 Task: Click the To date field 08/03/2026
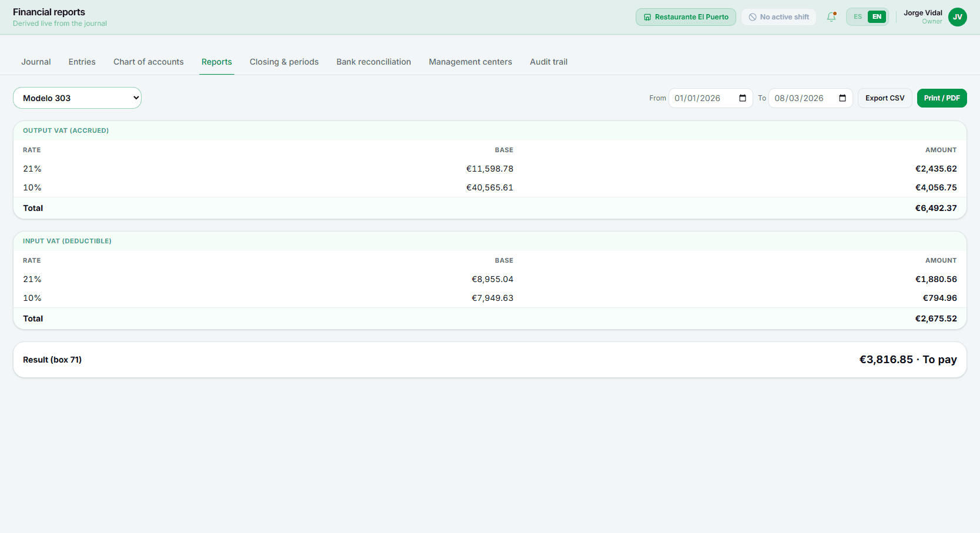[x=810, y=98]
